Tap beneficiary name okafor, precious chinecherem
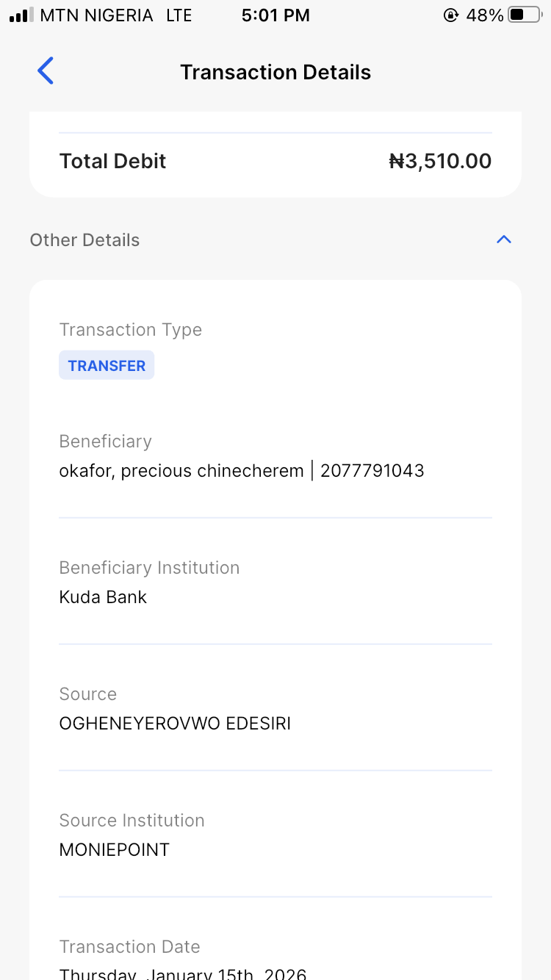The height and width of the screenshot is (980, 551). point(181,470)
